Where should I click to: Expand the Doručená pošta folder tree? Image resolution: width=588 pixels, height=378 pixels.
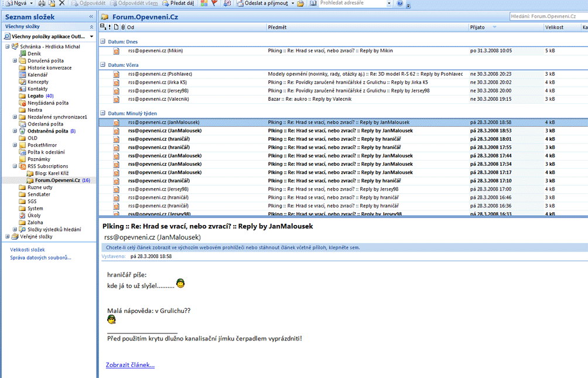point(15,61)
